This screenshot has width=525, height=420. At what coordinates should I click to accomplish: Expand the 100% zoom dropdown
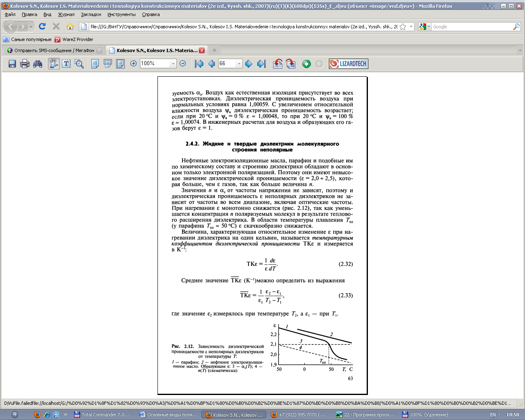pos(173,64)
